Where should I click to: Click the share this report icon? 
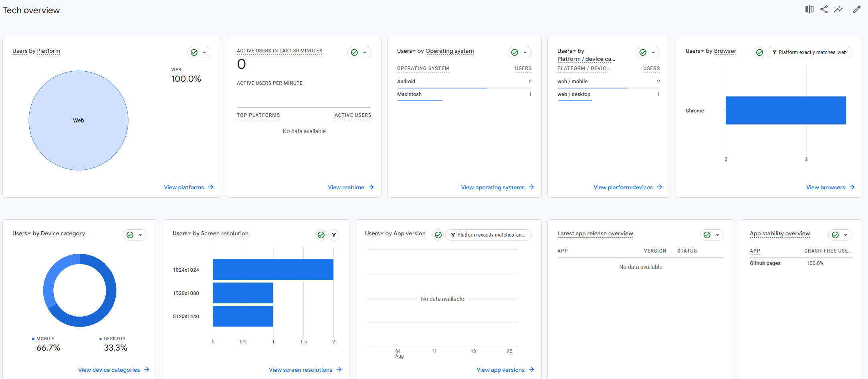pyautogui.click(x=824, y=9)
